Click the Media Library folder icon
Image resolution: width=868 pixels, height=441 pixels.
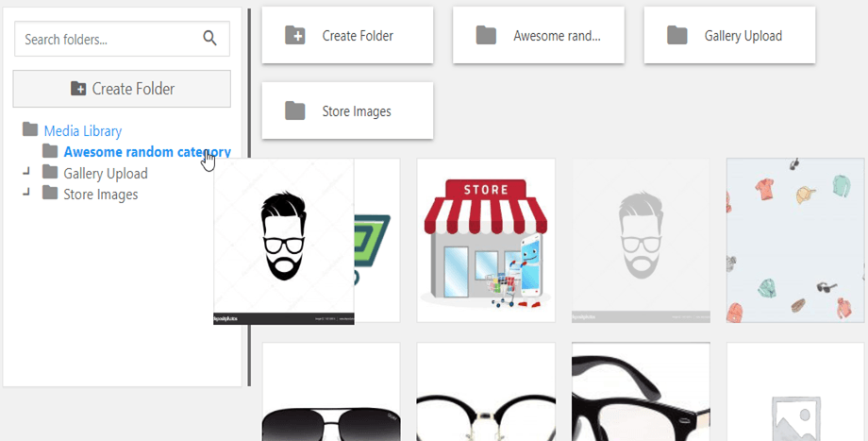pyautogui.click(x=30, y=130)
